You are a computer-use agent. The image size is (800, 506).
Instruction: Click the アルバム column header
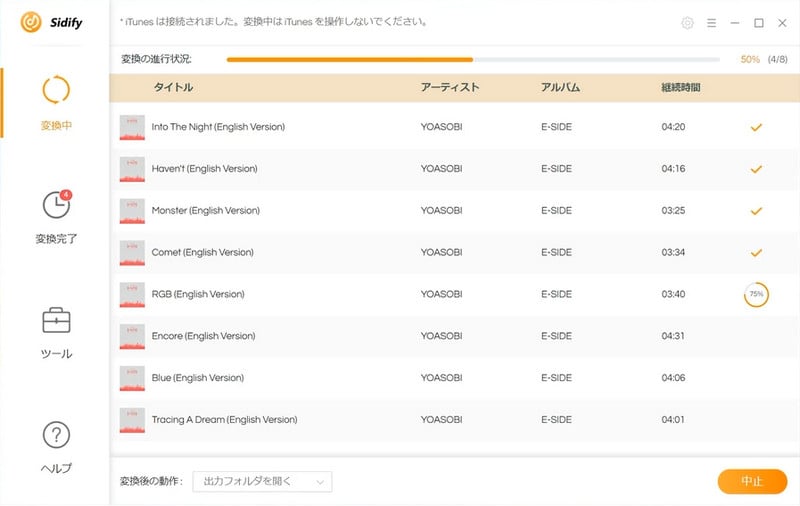(x=560, y=87)
